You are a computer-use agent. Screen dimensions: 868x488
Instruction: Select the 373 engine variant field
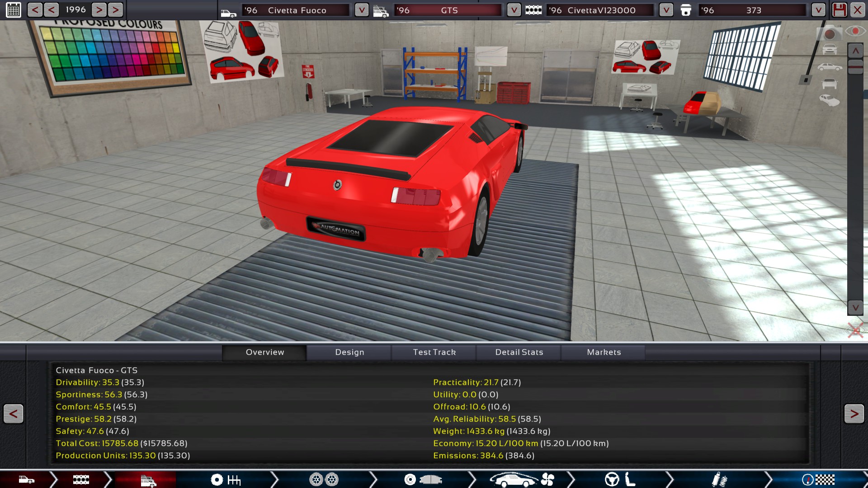(753, 10)
